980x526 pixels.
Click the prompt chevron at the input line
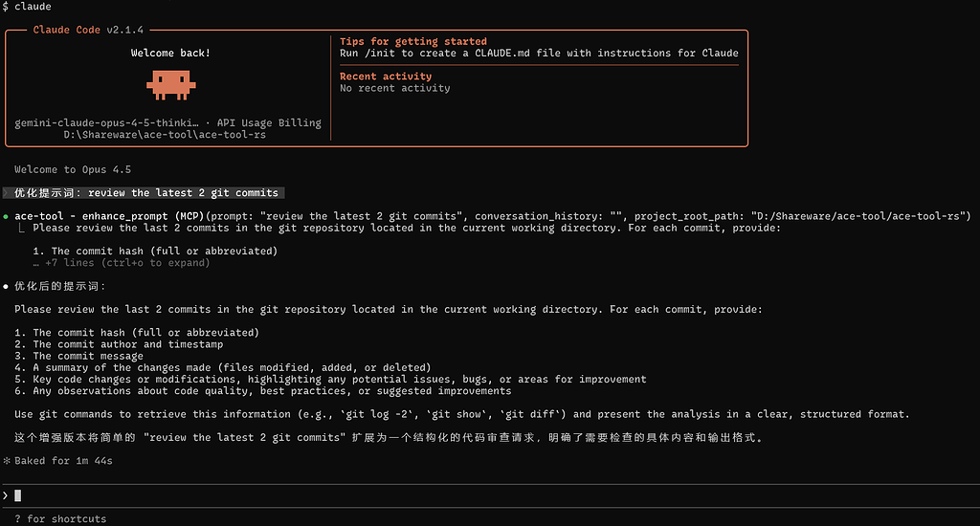point(5,495)
